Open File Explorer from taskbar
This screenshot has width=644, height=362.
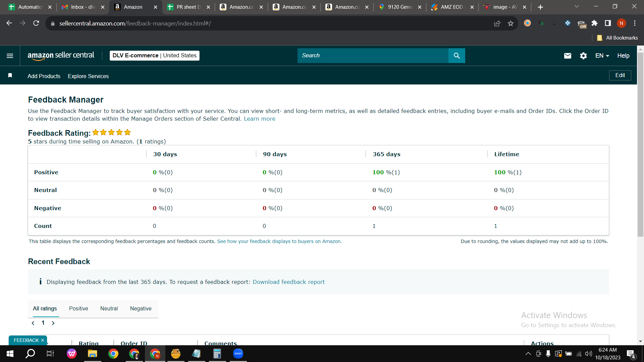coord(92,354)
